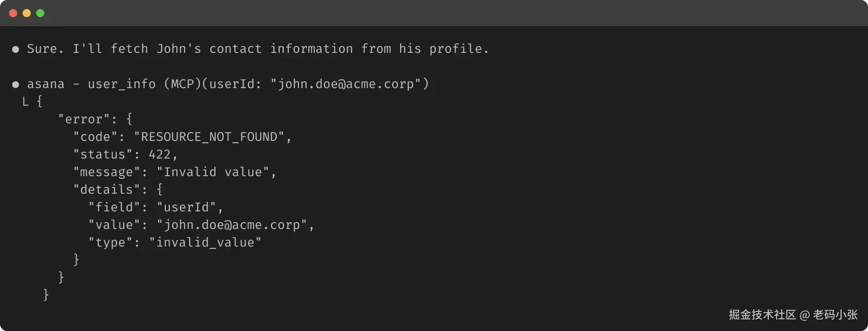Click the "value" email string inside details
Screen dimensions: 868x331
click(232, 225)
